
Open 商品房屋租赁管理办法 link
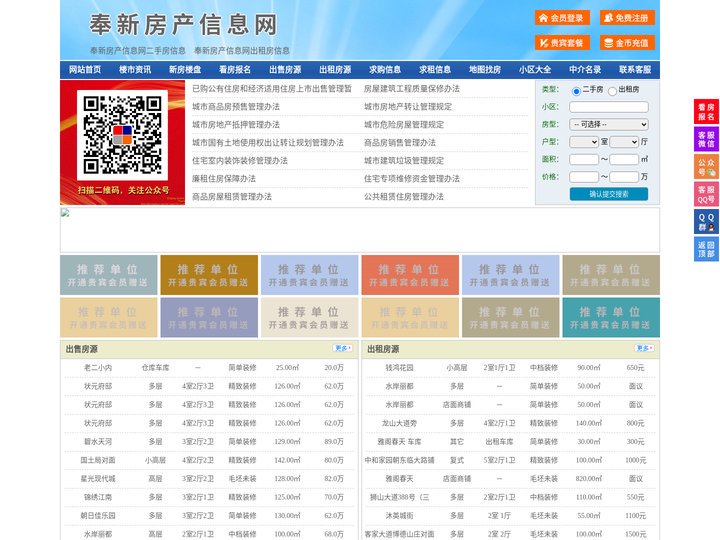232,196
